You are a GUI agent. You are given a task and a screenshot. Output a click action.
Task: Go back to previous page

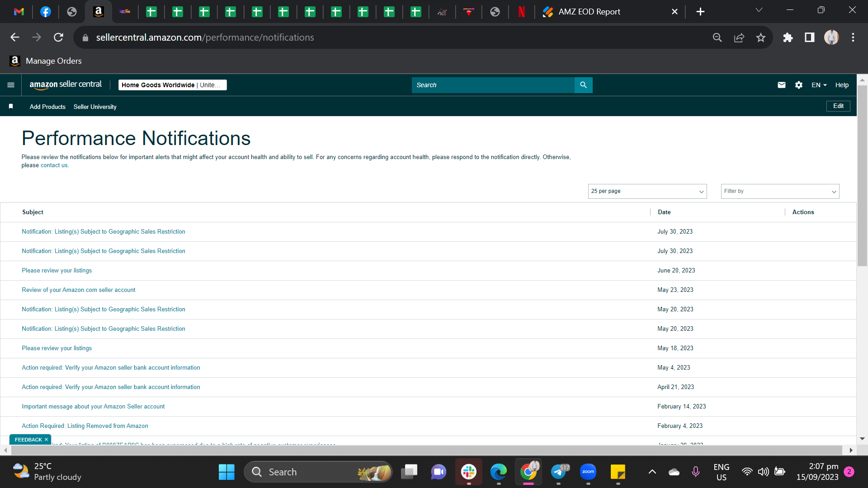point(15,38)
